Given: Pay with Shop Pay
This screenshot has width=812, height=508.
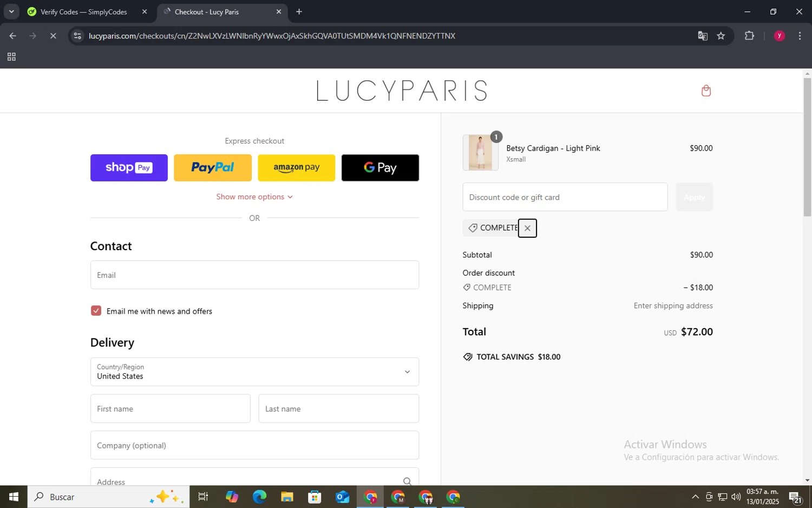Looking at the screenshot, I should coord(129,167).
